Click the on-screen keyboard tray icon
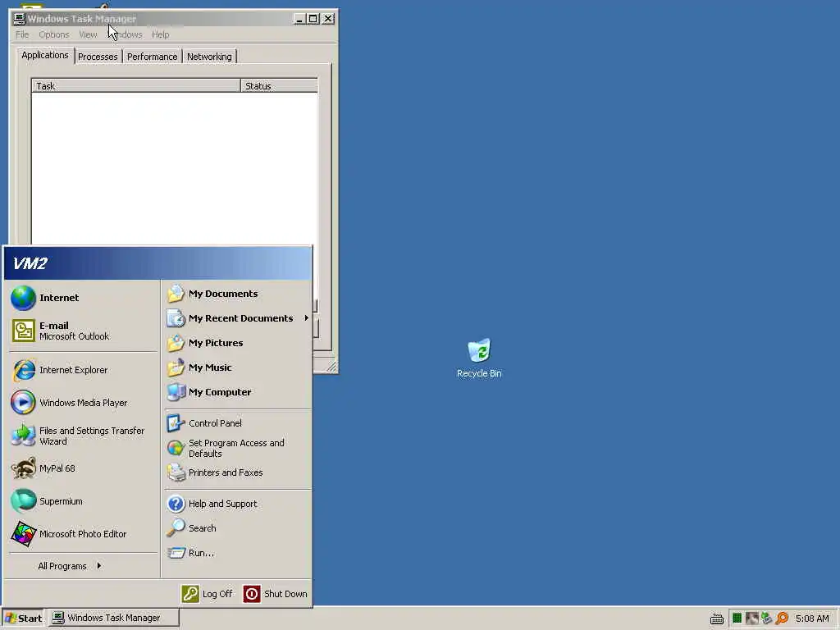 tap(717, 619)
